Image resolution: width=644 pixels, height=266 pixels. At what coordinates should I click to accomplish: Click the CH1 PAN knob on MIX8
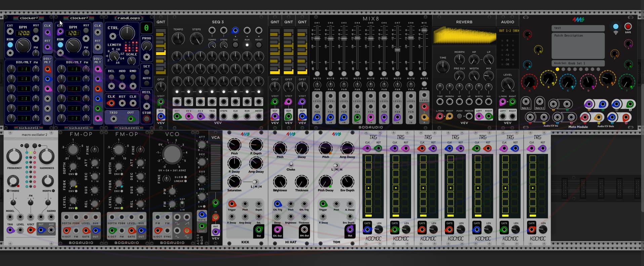317,85
